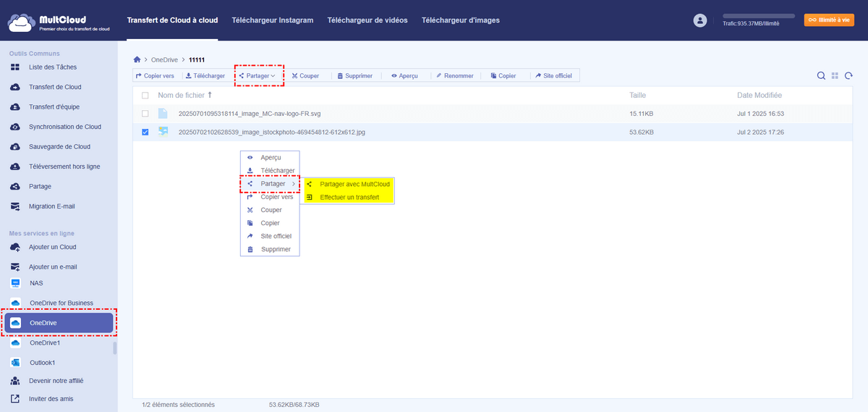Click Synchronisation de Cloud sidebar icon
Screen dimensions: 868x412
pyautogui.click(x=15, y=127)
